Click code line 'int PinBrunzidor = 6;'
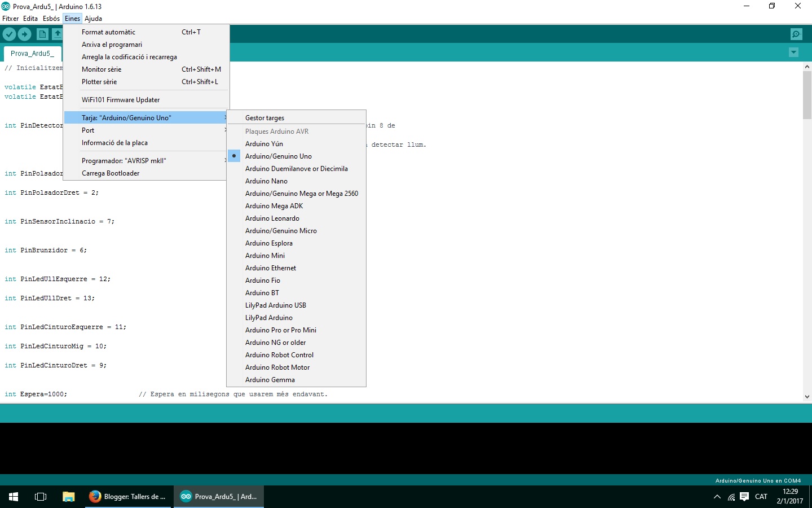 tap(46, 250)
